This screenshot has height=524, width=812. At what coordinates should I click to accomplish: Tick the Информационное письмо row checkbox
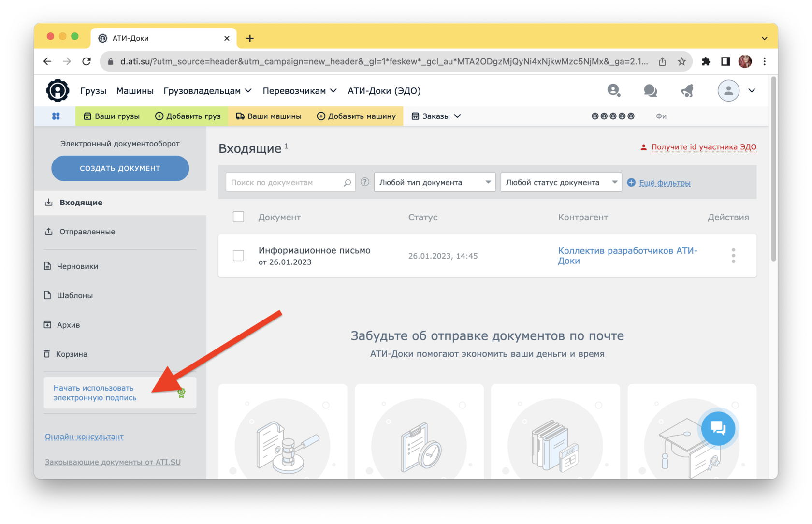[238, 255]
